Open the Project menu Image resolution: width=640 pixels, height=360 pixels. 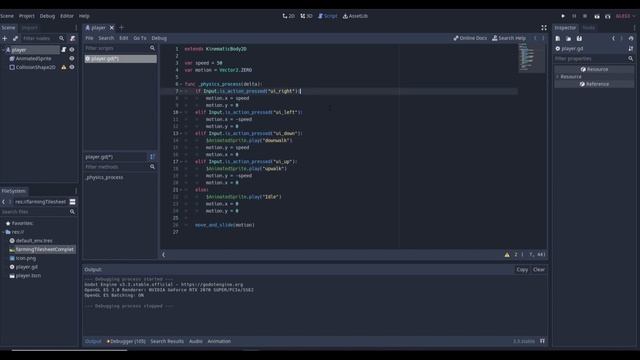[x=27, y=16]
